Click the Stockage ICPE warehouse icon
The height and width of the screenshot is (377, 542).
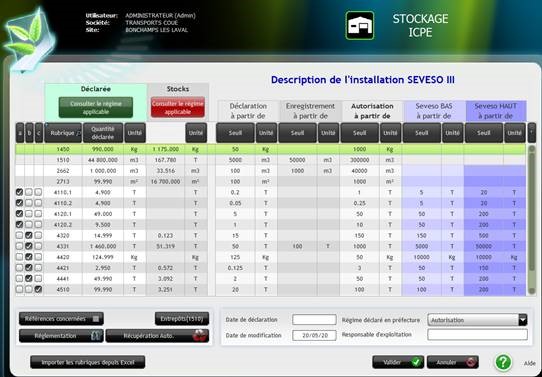pos(359,26)
